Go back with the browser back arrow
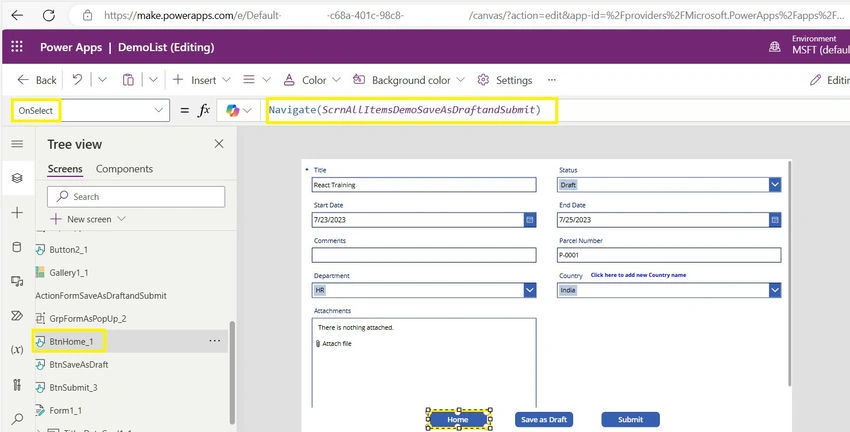 pyautogui.click(x=17, y=15)
